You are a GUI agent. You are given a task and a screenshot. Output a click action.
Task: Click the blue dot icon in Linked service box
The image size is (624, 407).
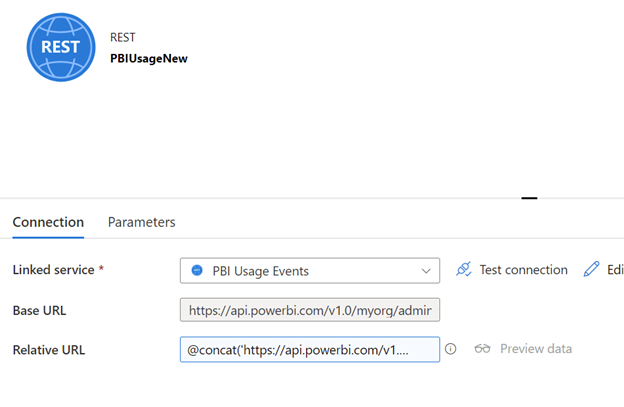197,270
